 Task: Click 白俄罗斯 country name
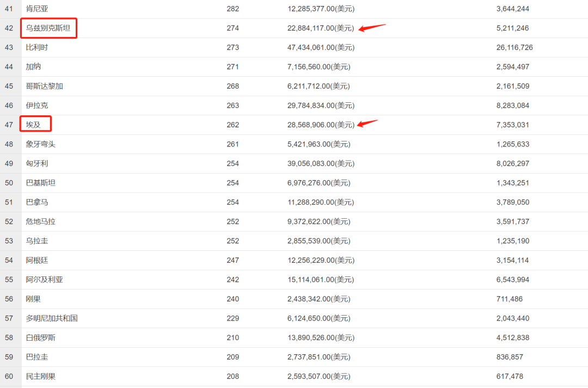[41, 337]
